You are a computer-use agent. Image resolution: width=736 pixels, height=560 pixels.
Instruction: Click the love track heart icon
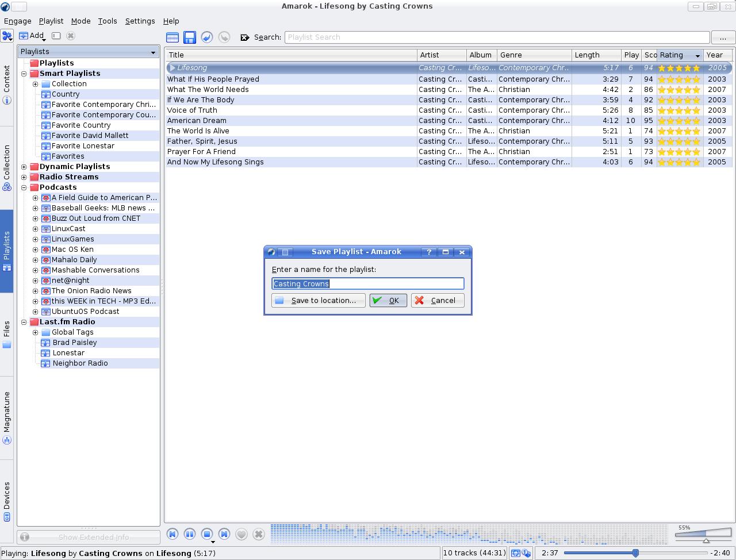click(241, 534)
